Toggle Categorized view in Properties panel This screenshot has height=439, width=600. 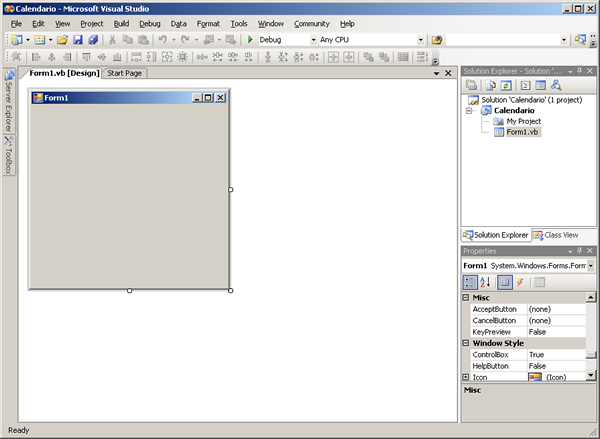[x=470, y=282]
